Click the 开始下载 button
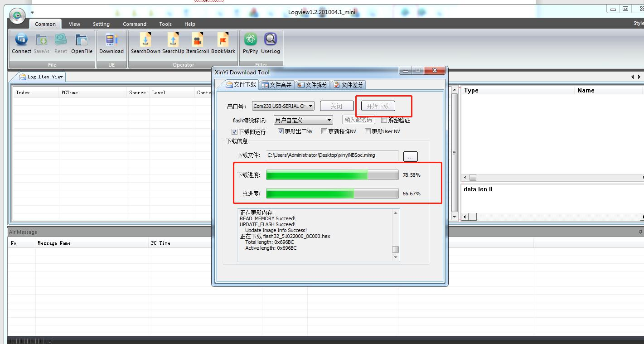This screenshot has width=644, height=344. (378, 106)
